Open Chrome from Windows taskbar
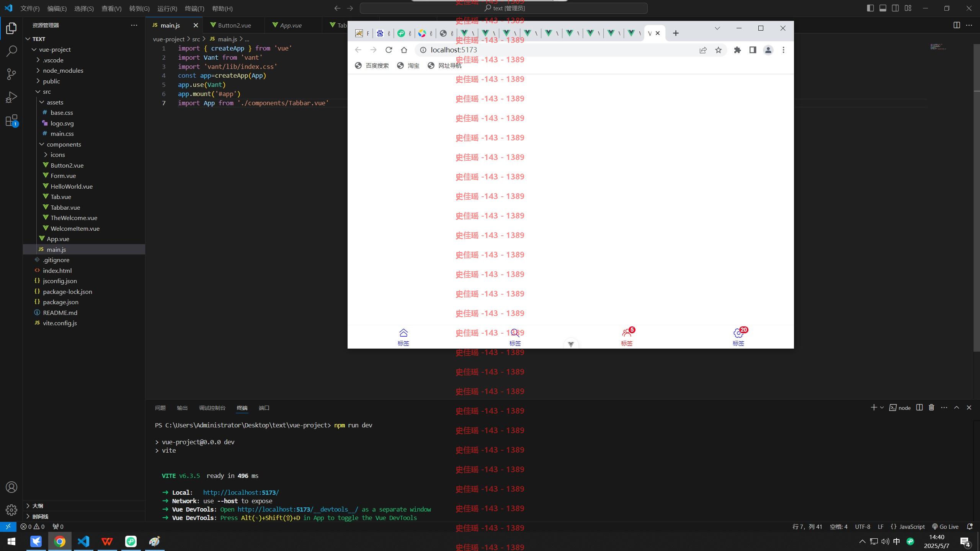Viewport: 980px width, 551px height. click(59, 541)
